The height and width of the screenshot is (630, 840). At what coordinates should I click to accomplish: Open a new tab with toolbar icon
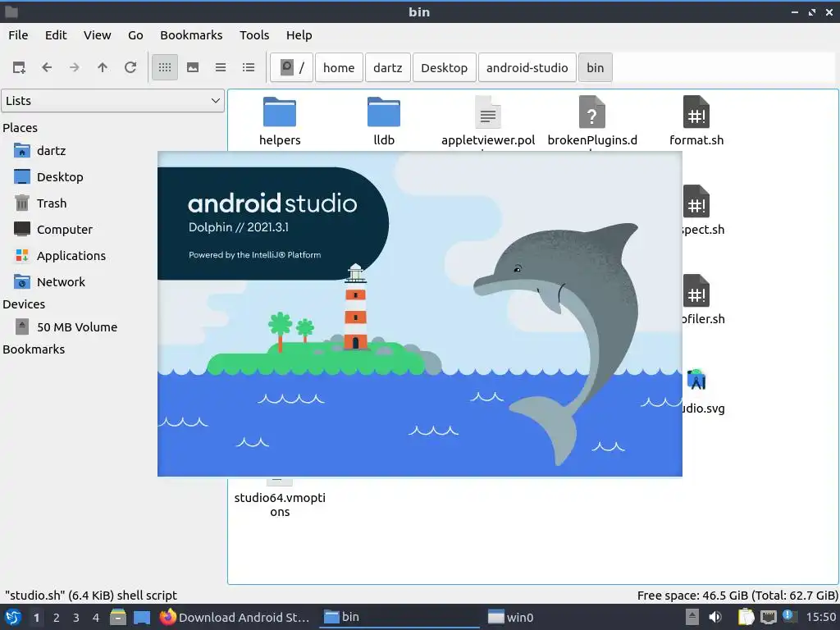pyautogui.click(x=19, y=67)
